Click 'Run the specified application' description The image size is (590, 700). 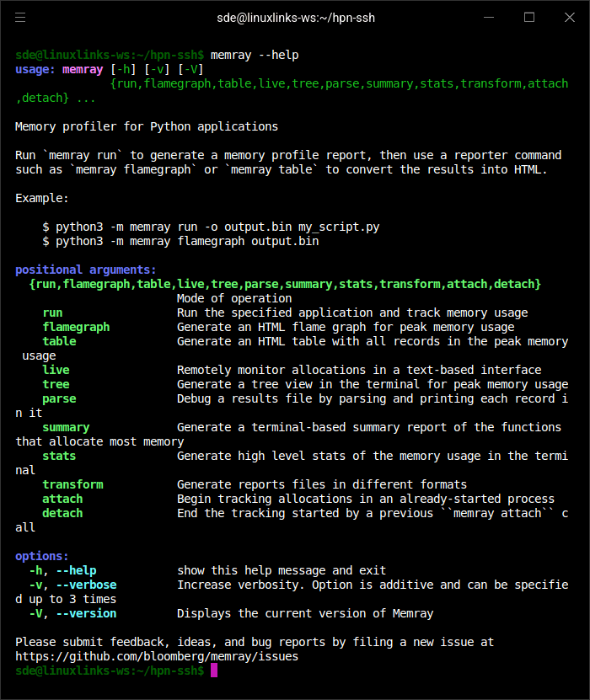coord(352,313)
